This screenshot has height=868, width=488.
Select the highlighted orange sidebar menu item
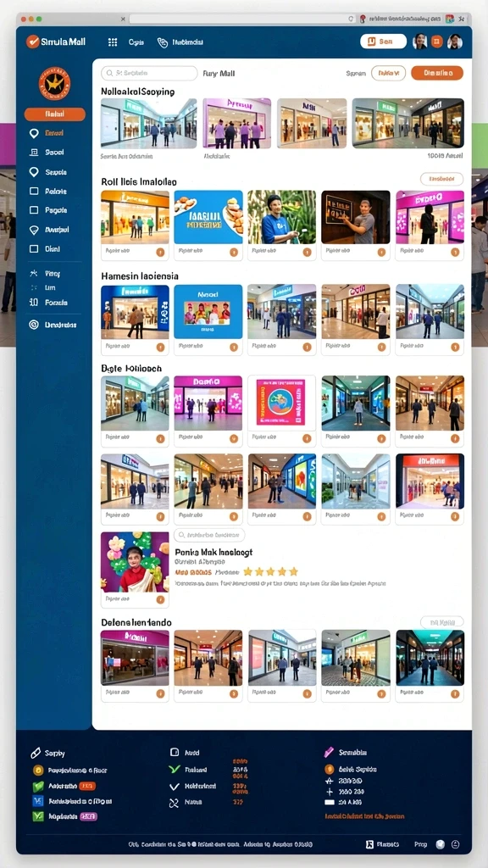click(x=55, y=114)
